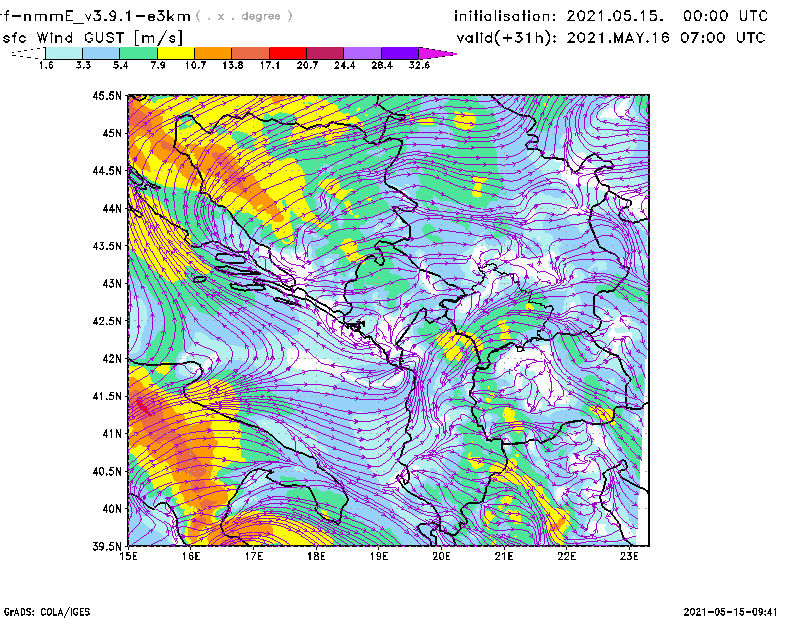Click the '5.4' colorbar value label
The width and height of the screenshot is (800, 618).
[x=120, y=65]
